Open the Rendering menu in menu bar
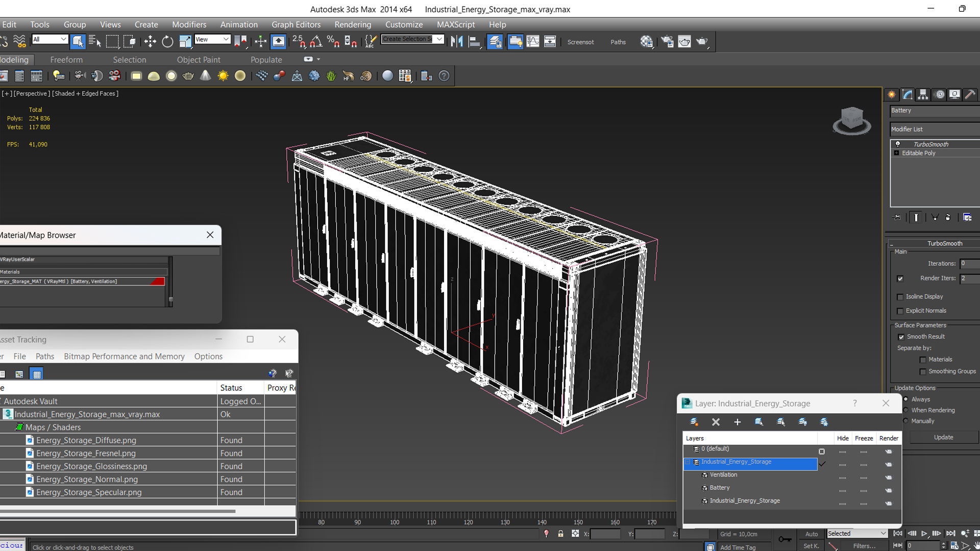This screenshot has width=980, height=551. (353, 24)
